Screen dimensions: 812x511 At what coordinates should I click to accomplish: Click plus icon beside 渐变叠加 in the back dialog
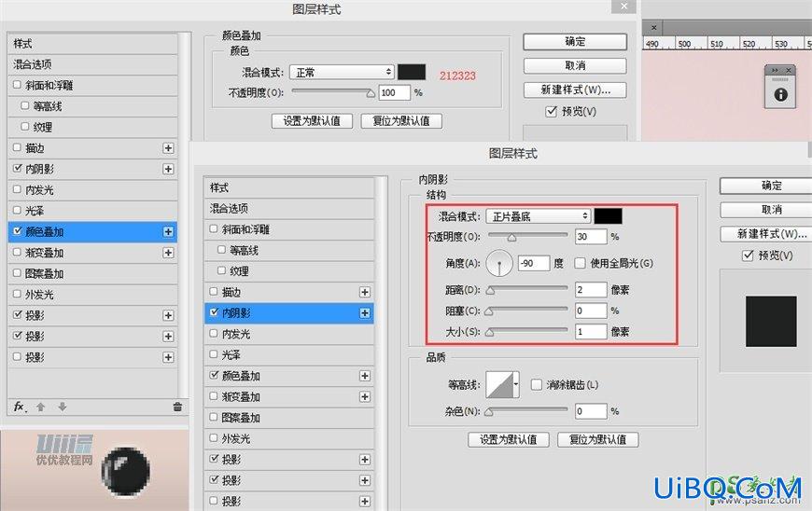(168, 253)
